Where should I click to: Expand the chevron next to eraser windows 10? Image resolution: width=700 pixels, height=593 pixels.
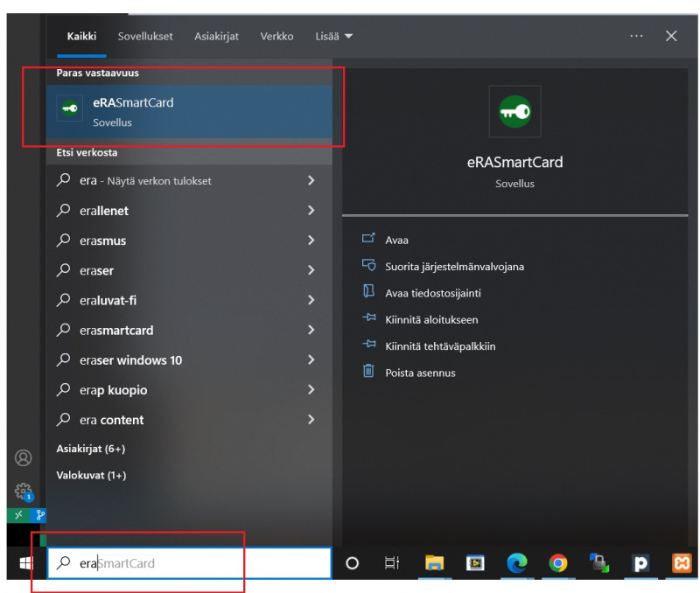point(311,360)
